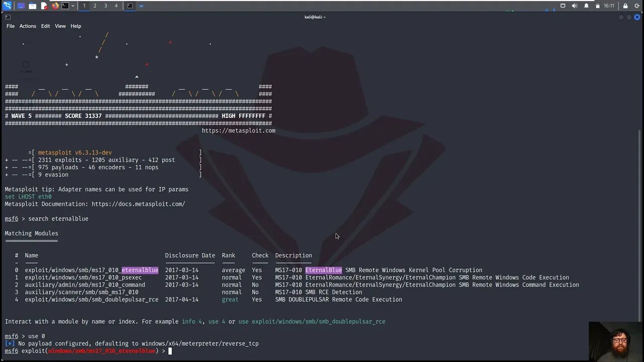Open the Help menu
The width and height of the screenshot is (644, 362).
point(75,26)
